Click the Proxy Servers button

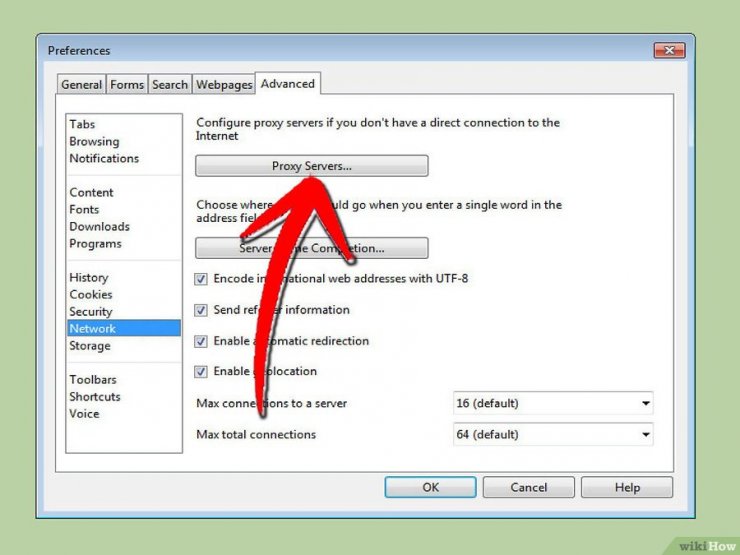pos(311,166)
